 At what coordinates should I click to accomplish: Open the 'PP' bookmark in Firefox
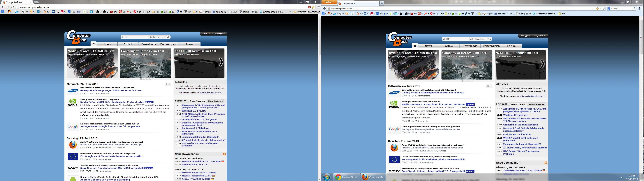(474, 14)
